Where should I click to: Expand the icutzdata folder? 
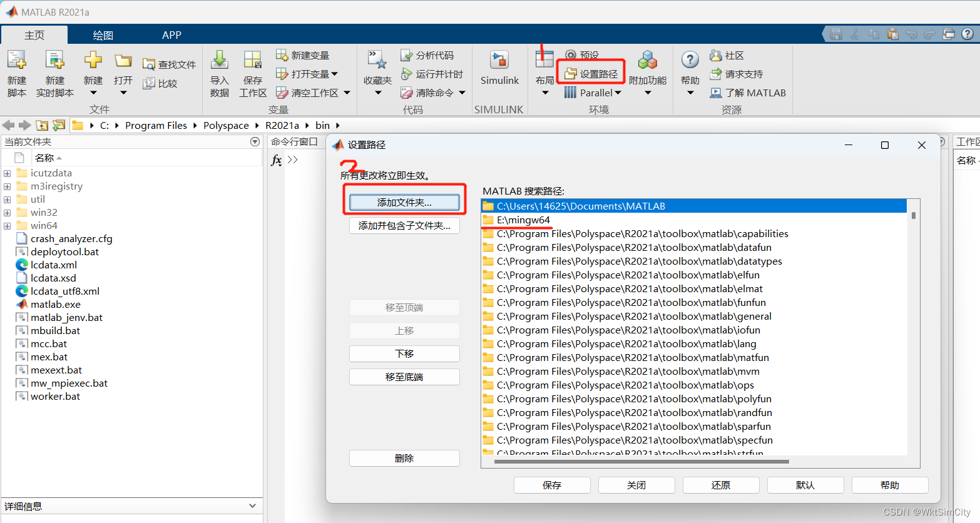pos(7,173)
